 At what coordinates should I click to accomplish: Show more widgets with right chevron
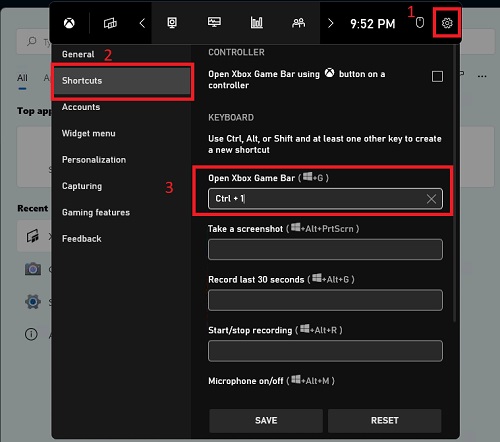[x=330, y=23]
